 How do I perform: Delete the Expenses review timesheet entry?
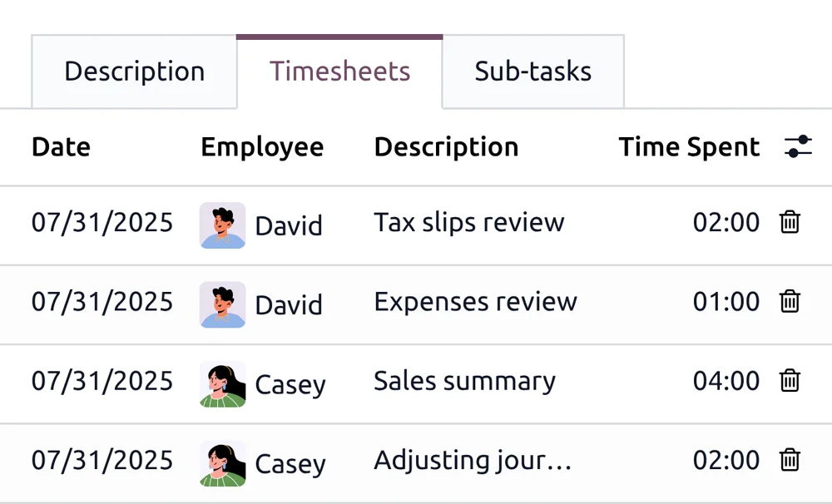(x=790, y=301)
